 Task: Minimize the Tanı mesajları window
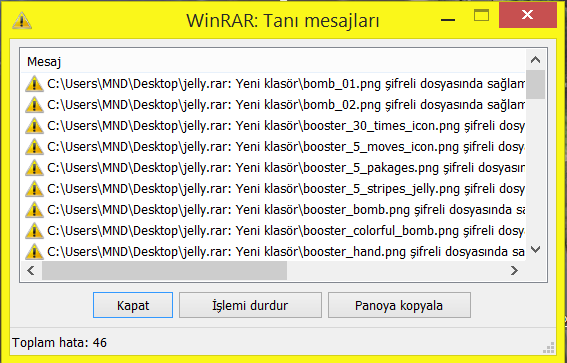tap(448, 19)
